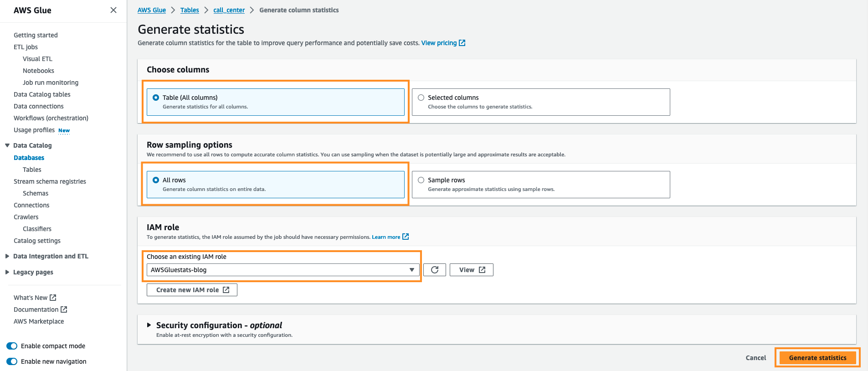Image resolution: width=868 pixels, height=371 pixels.
Task: Open Documentation link in the sidebar
Action: click(36, 309)
